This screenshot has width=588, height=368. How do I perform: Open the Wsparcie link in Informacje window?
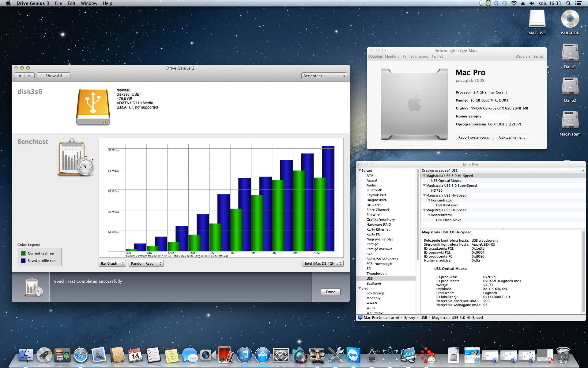coord(523,56)
